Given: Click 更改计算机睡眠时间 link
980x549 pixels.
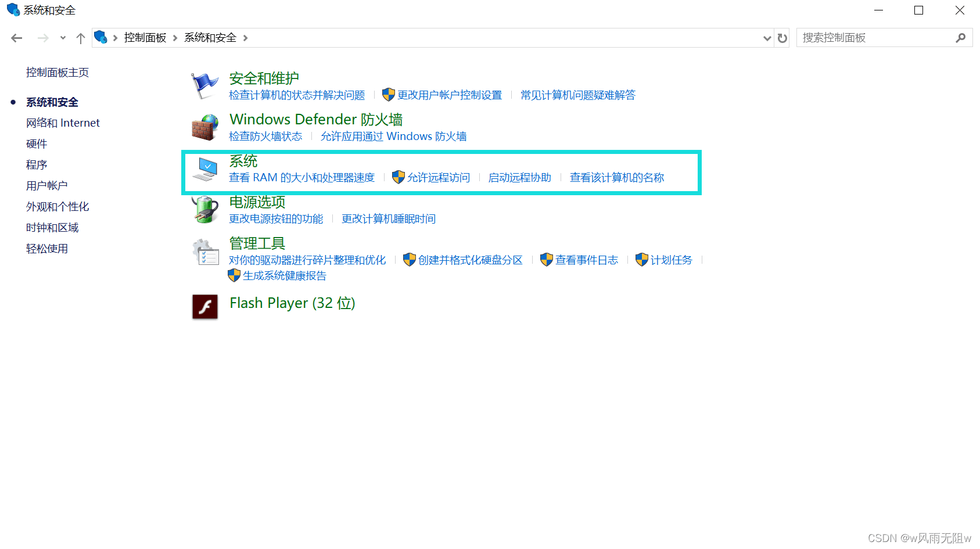Looking at the screenshot, I should pos(388,219).
